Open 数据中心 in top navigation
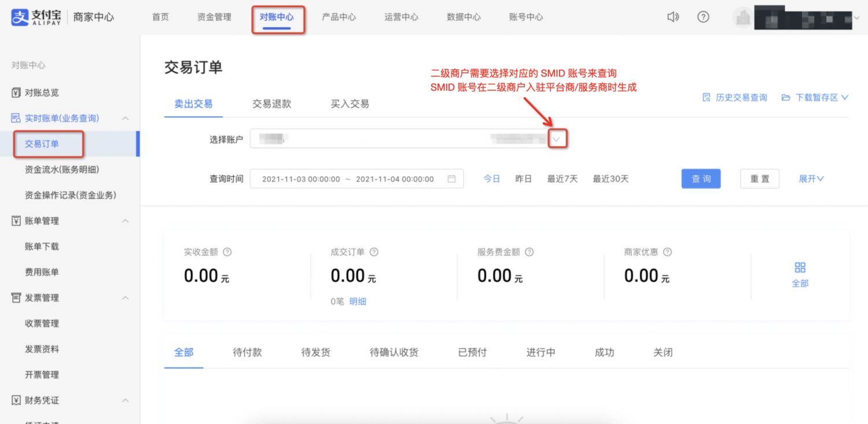Viewport: 868px width, 424px height. (464, 17)
